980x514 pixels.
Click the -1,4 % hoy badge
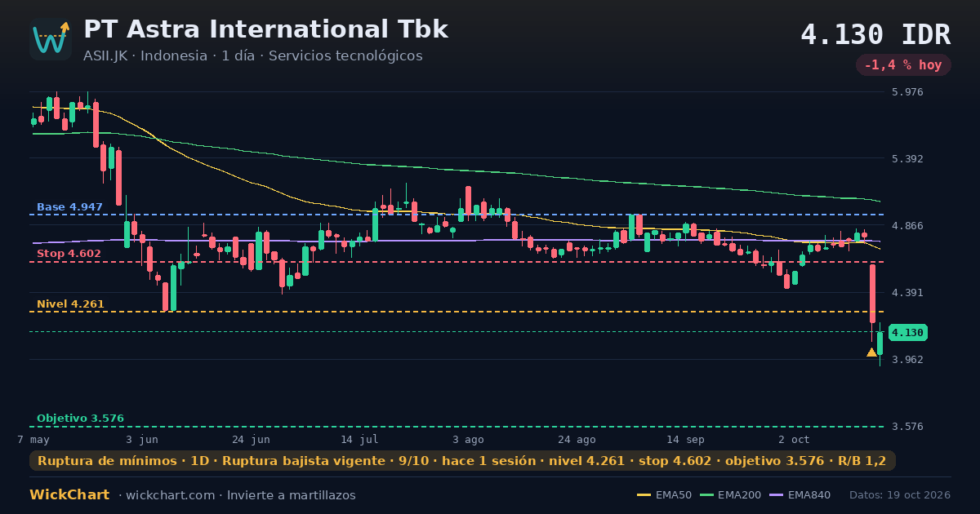tap(903, 65)
